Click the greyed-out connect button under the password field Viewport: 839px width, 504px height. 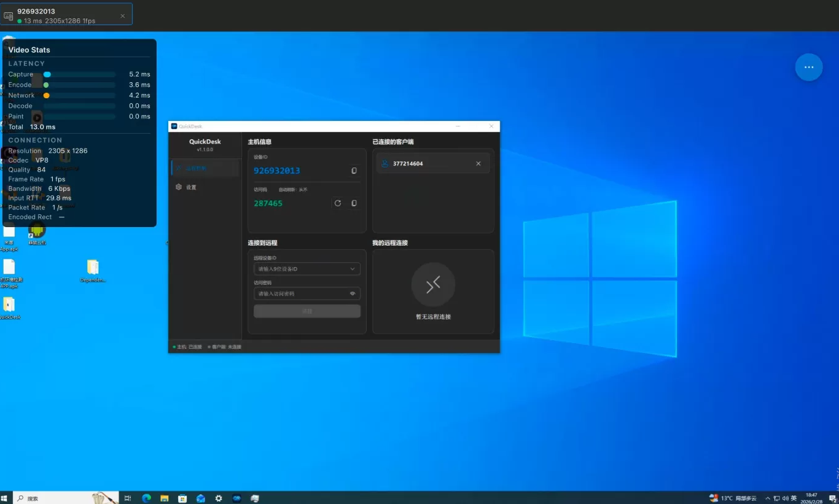(x=307, y=311)
